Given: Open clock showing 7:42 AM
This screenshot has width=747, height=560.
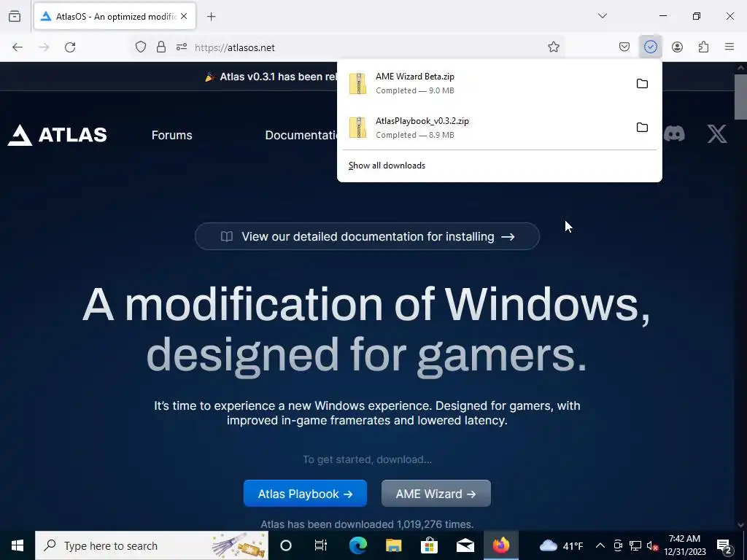Looking at the screenshot, I should pyautogui.click(x=685, y=545).
